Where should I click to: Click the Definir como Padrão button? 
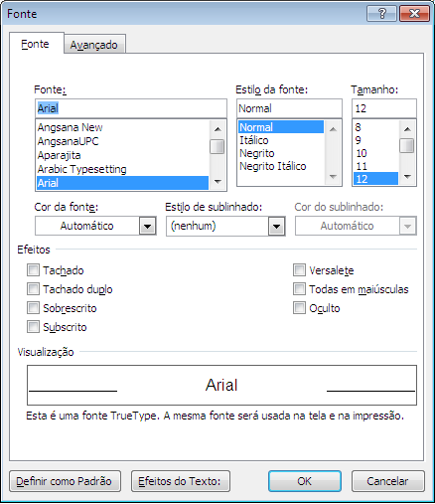click(x=65, y=481)
